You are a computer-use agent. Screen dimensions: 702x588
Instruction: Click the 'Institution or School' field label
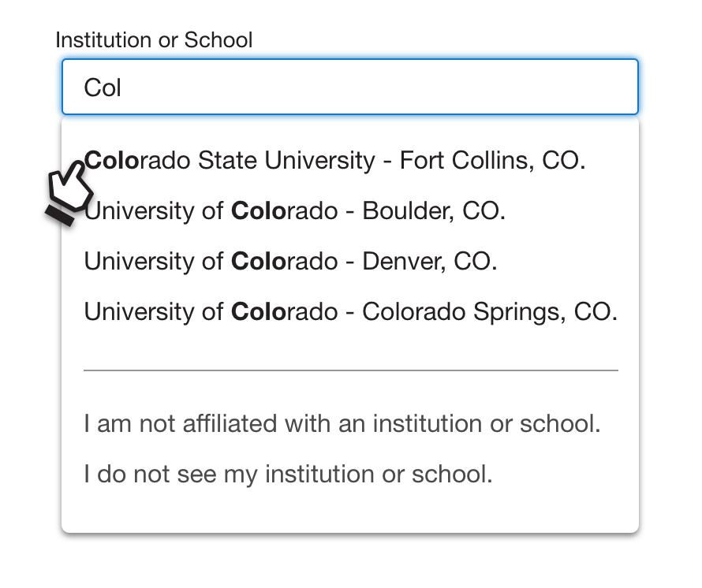point(154,40)
